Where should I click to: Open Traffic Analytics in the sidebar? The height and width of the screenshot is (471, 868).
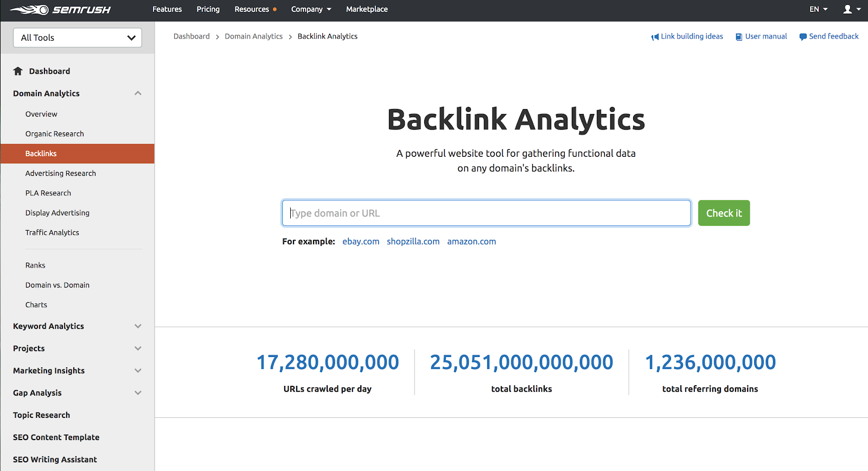coord(52,233)
